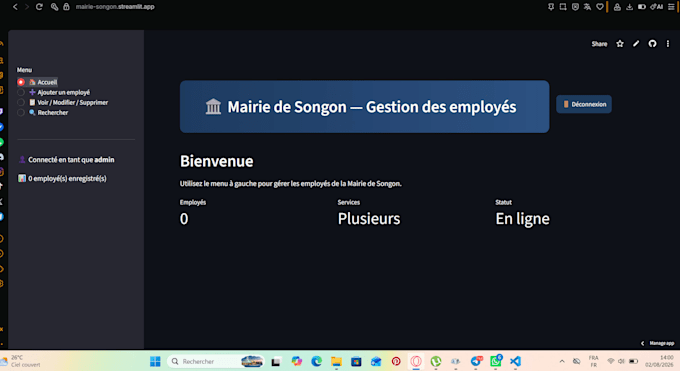The width and height of the screenshot is (680, 371).
Task: Click the mairie-songon.streamlit.app address bar
Action: (115, 7)
